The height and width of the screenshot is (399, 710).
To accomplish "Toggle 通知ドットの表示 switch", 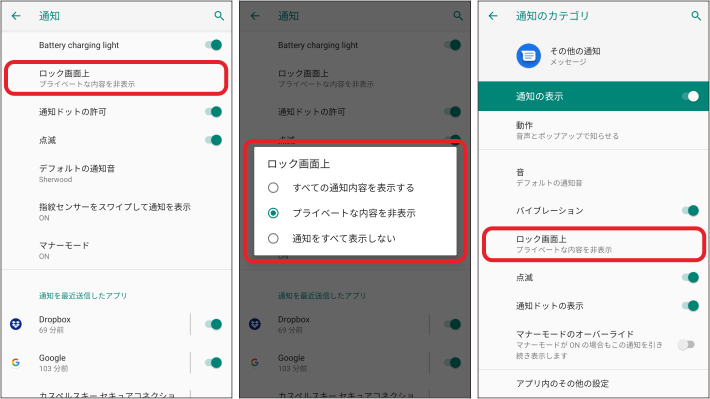I will (x=691, y=306).
